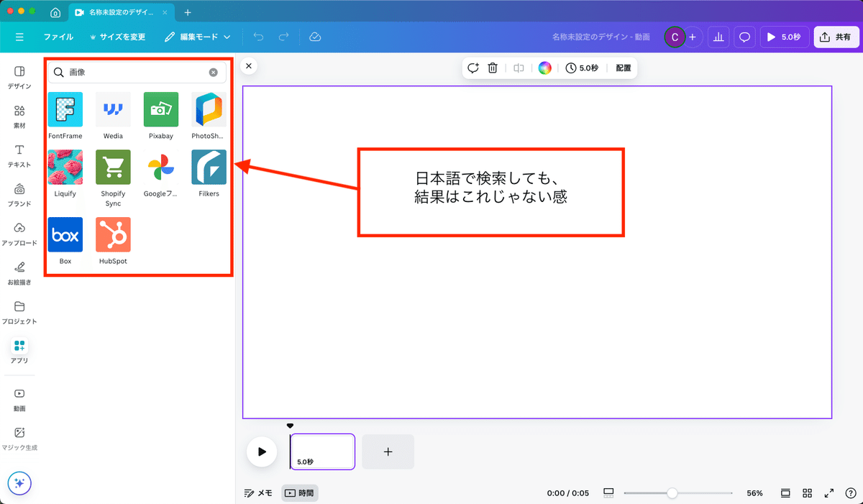The image size is (863, 504).
Task: Open the Shopify Sync app
Action: (x=113, y=167)
